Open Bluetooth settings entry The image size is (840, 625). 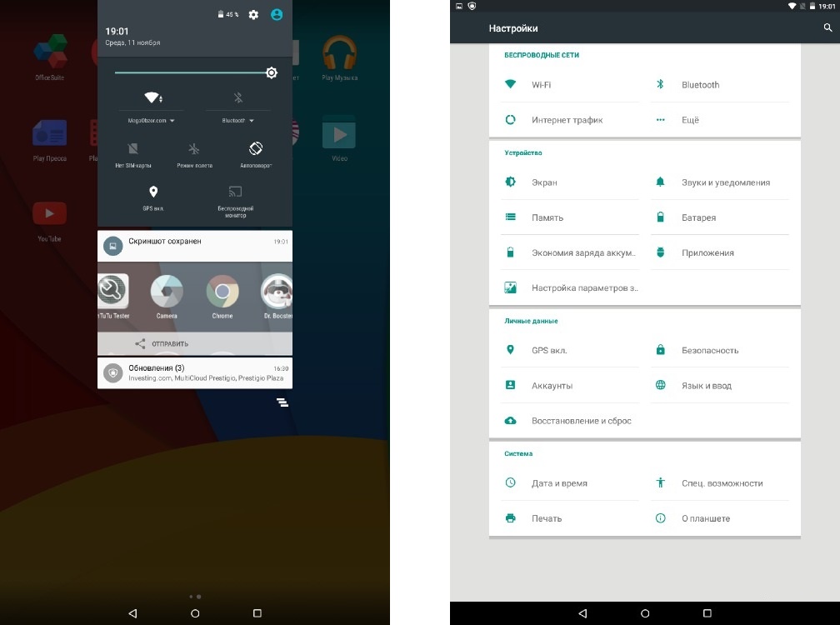720,85
